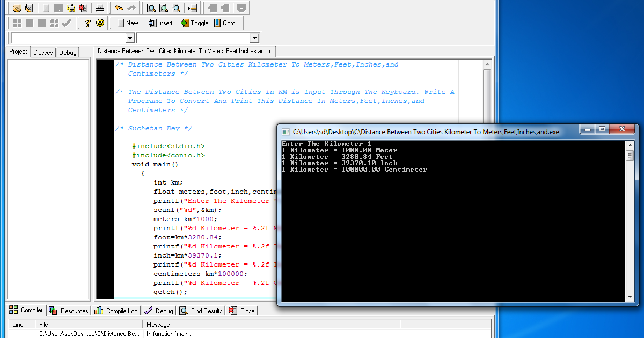Click the blank-page new file icon
This screenshot has width=644, height=338.
tap(46, 8)
